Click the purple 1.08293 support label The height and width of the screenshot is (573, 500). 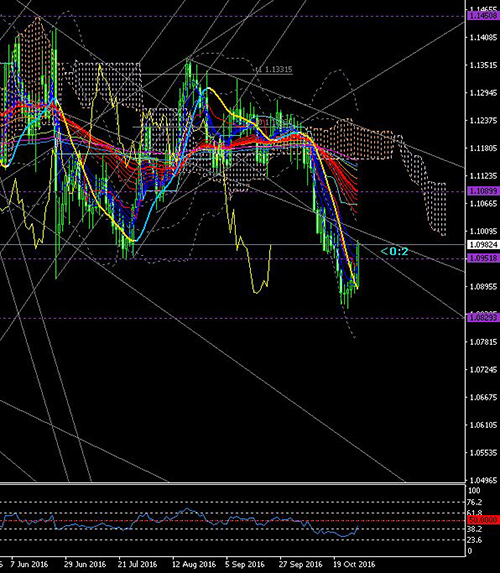point(484,318)
